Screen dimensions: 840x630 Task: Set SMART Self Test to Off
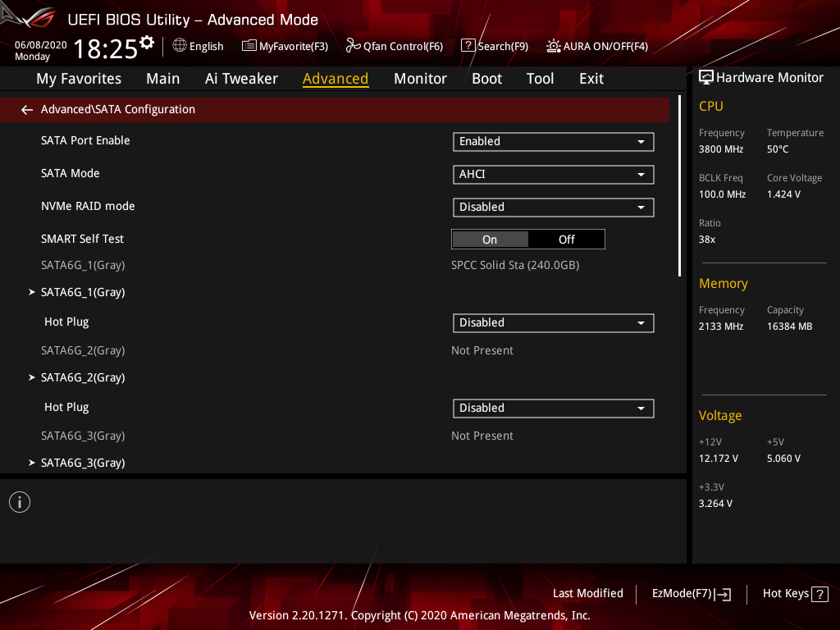tap(566, 240)
